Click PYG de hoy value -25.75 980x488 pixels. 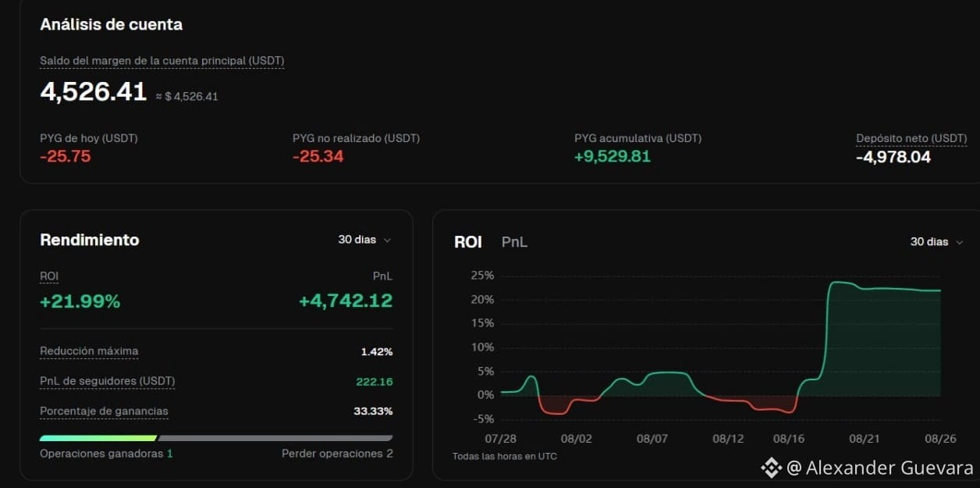(x=66, y=157)
